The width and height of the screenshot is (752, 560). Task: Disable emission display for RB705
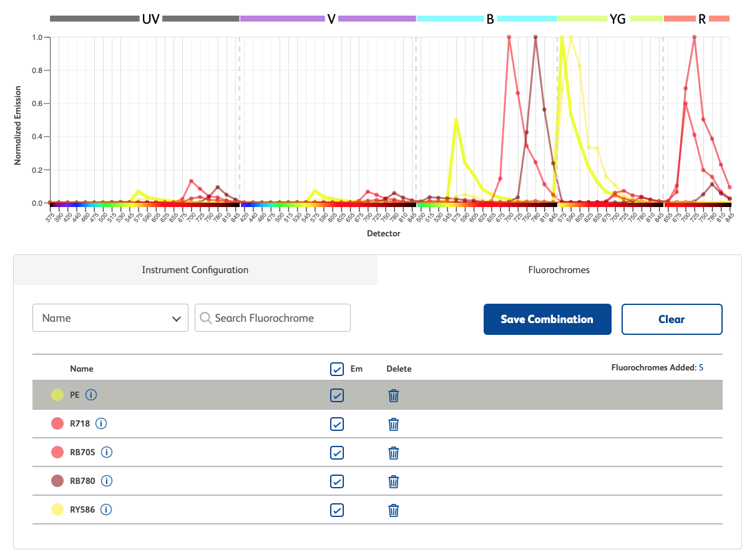pos(337,452)
